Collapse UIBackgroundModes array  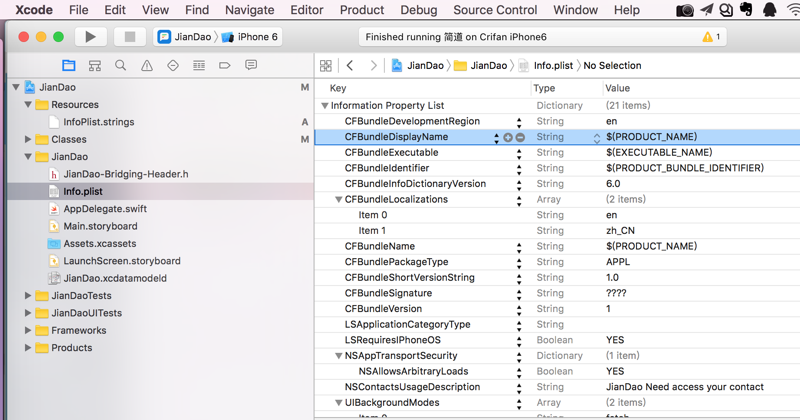(338, 403)
